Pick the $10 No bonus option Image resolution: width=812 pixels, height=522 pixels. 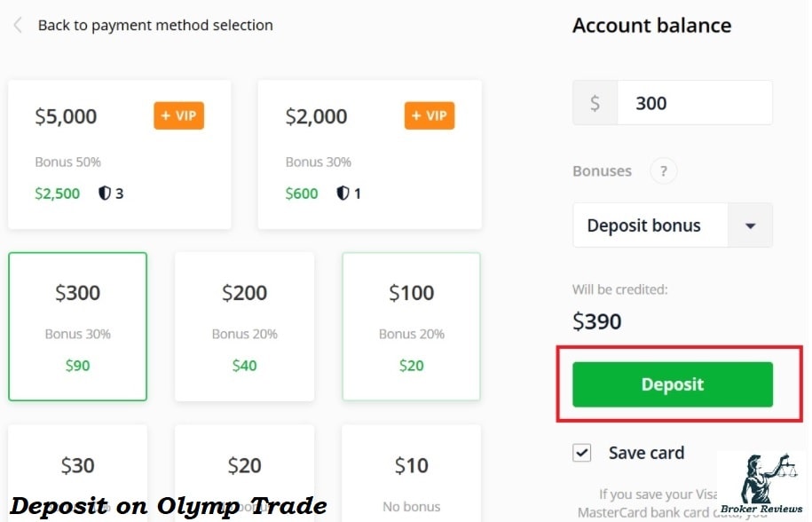point(411,474)
